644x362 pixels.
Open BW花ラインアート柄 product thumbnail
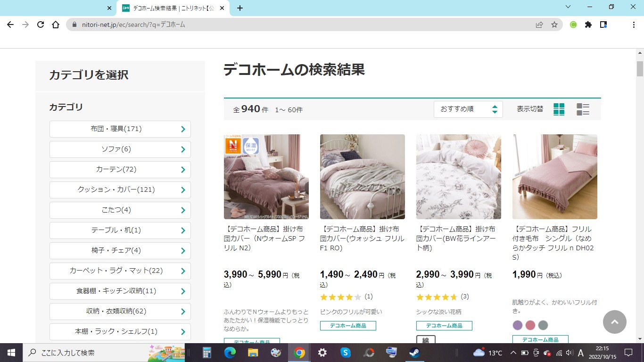(x=458, y=177)
